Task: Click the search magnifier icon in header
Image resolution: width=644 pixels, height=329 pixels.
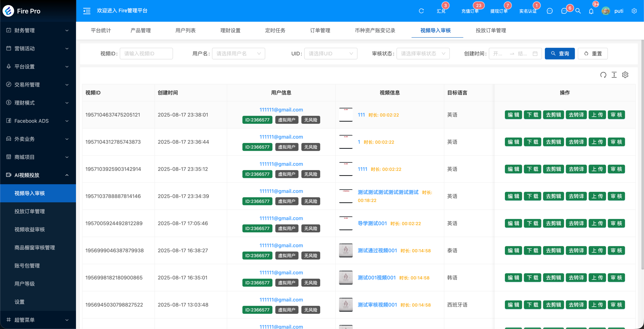Action: tap(578, 11)
